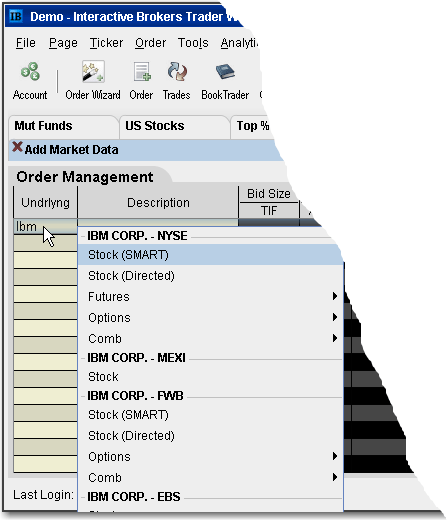The height and width of the screenshot is (520, 447).
Task: Open the Order menu
Action: click(150, 43)
